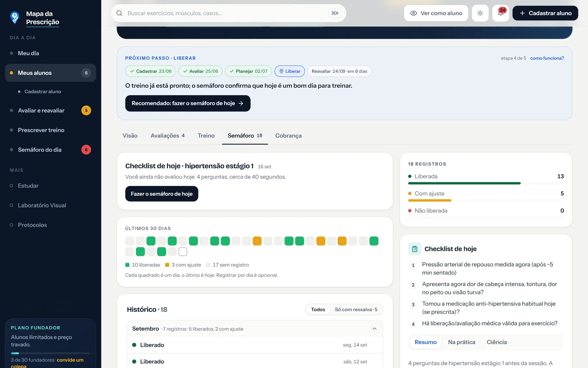Open Protocolos in the sidebar

click(x=50, y=225)
